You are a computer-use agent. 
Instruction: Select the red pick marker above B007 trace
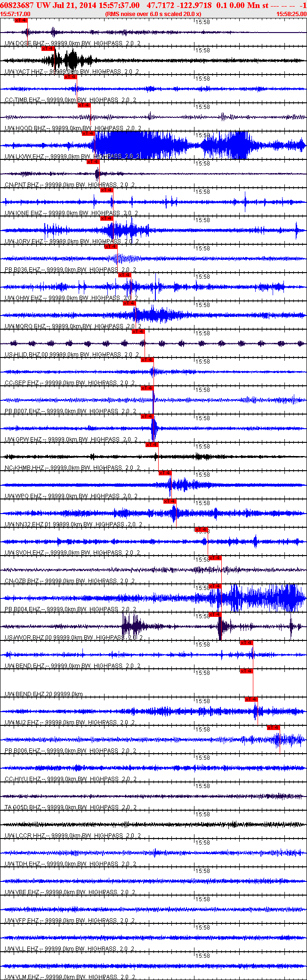147,388
